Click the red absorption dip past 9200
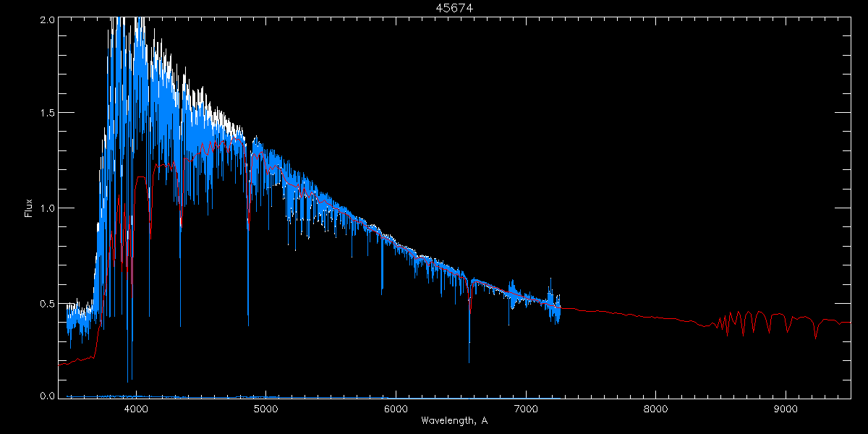The height and width of the screenshot is (434, 868). (x=815, y=336)
